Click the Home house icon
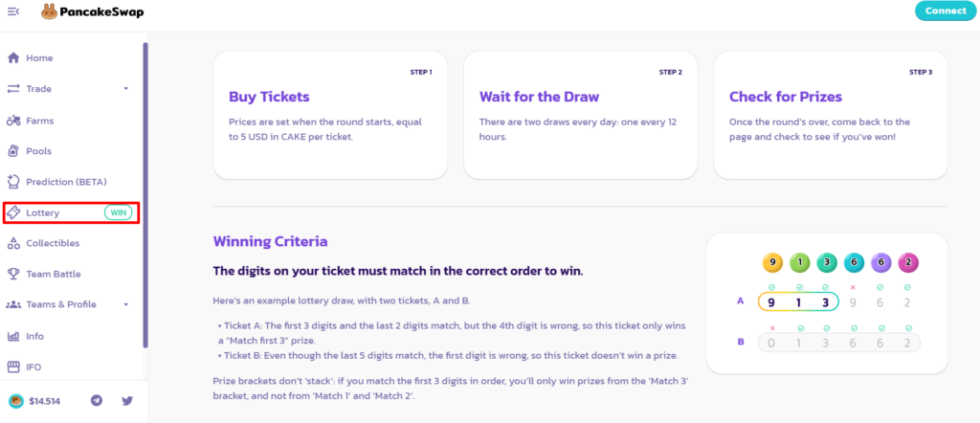This screenshot has height=423, width=980. (x=13, y=58)
